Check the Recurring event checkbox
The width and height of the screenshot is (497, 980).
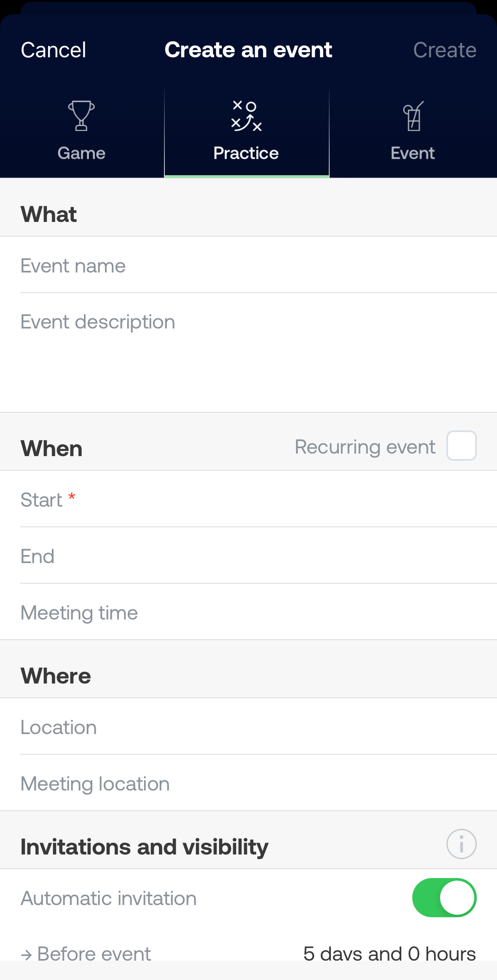[x=462, y=446]
